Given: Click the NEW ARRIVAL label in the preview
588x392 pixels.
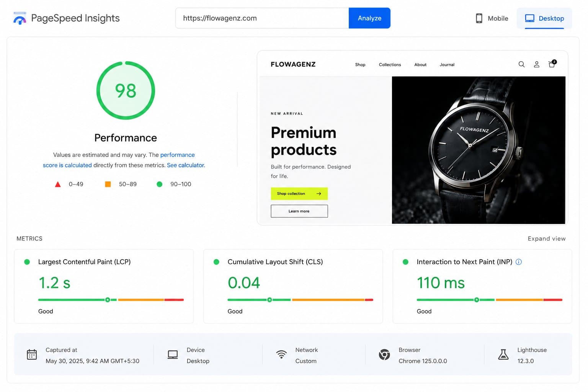Looking at the screenshot, I should pos(287,114).
